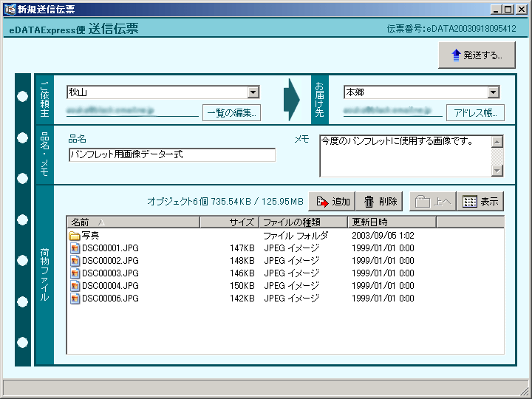Open the sender 秋山 dropdown arrow
Viewport: 532px width, 399px height.
(x=253, y=92)
